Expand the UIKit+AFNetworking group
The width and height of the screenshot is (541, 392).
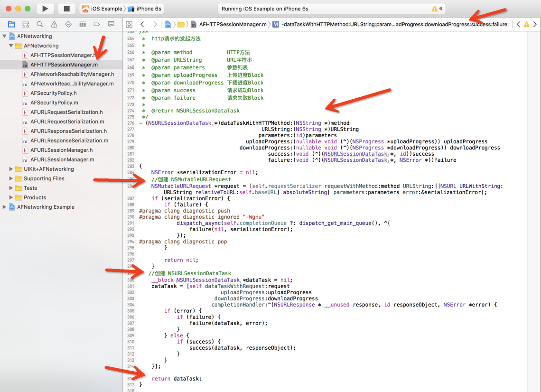11,169
